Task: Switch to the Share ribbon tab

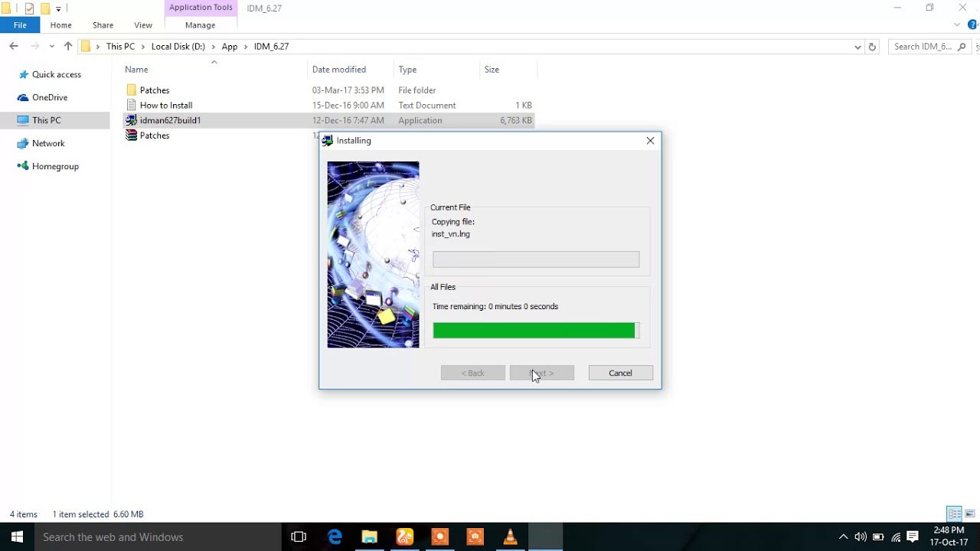Action: click(x=103, y=25)
